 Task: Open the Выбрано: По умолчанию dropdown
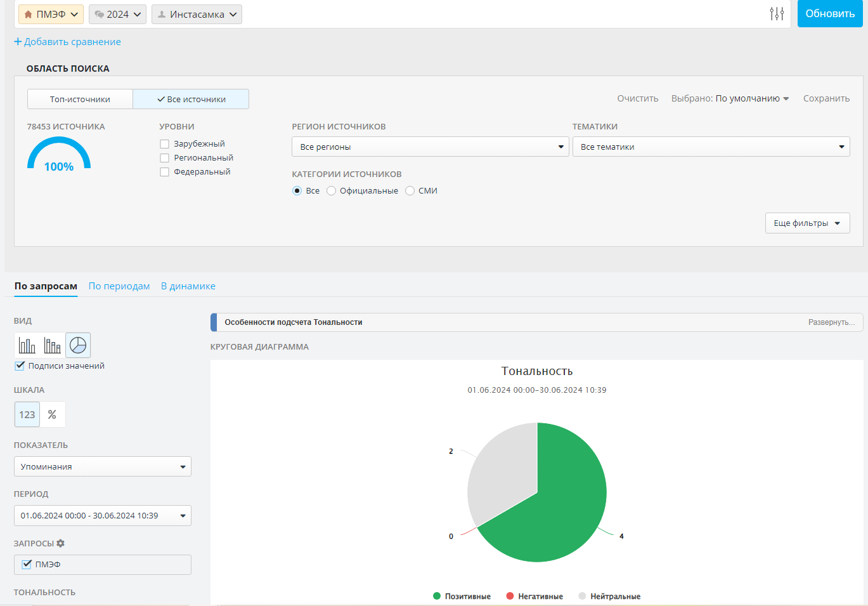coord(730,98)
